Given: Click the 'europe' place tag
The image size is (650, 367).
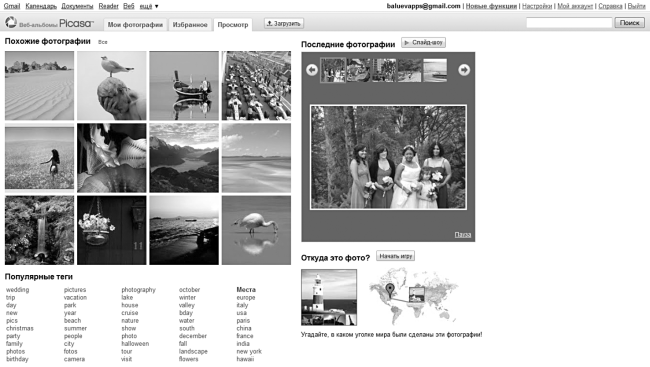Looking at the screenshot, I should tap(246, 297).
